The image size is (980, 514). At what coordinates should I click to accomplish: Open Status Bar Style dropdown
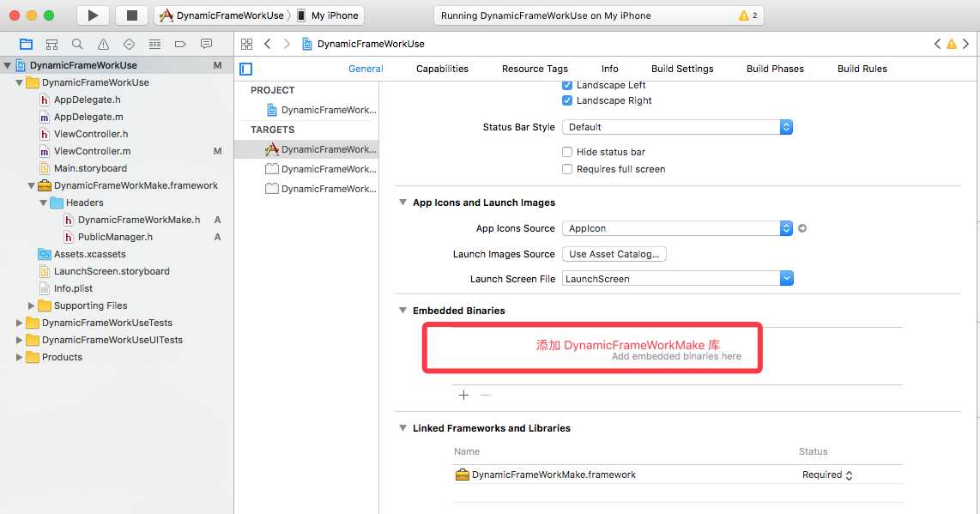pyautogui.click(x=677, y=127)
